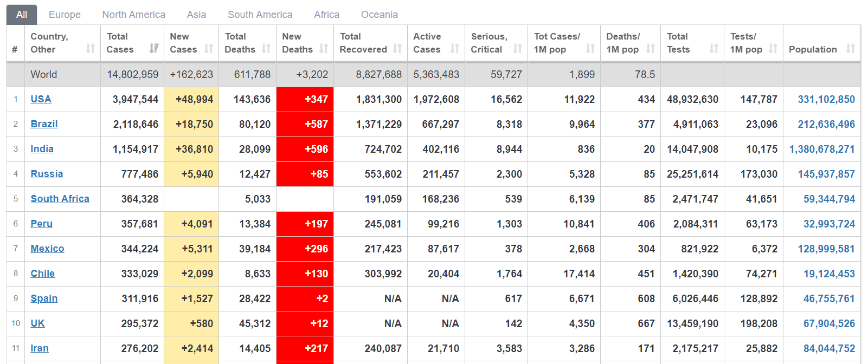Image resolution: width=868 pixels, height=364 pixels.
Task: Switch to the Europe tab
Action: tap(65, 15)
